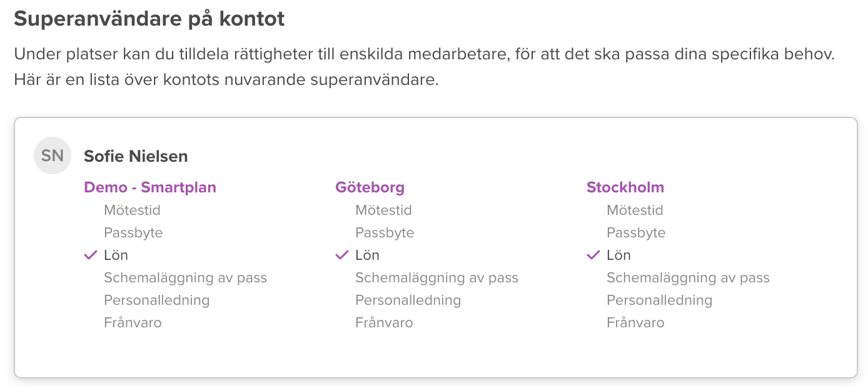Open the Demo - Smartplan location link
The height and width of the screenshot is (386, 868).
point(150,187)
